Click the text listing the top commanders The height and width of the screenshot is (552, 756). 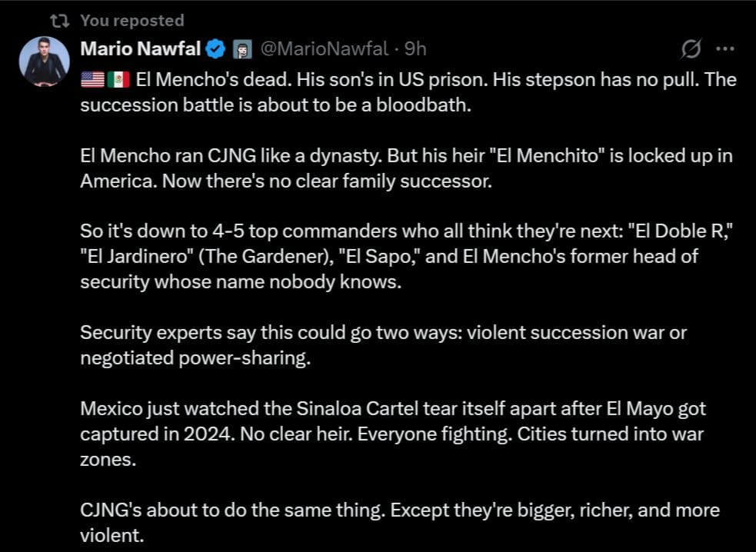tap(406, 254)
